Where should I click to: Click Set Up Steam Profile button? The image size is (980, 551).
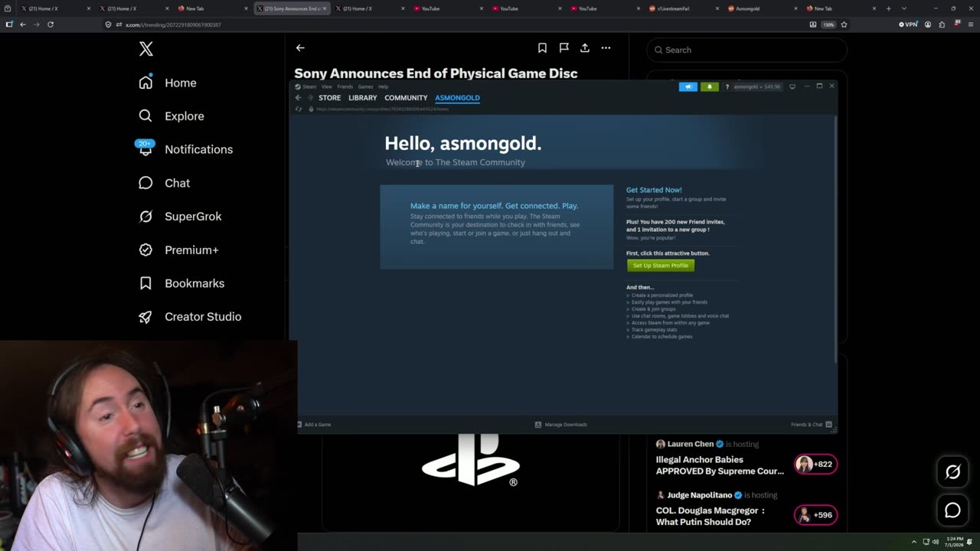pyautogui.click(x=661, y=266)
